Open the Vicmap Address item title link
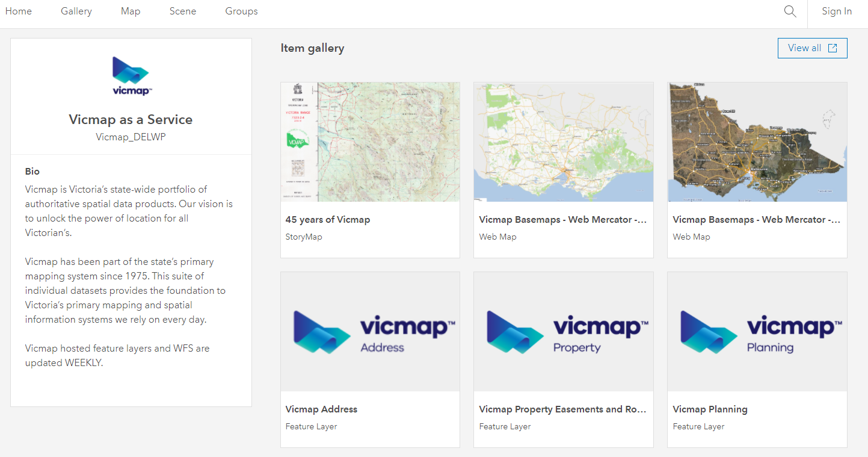 [x=321, y=409]
